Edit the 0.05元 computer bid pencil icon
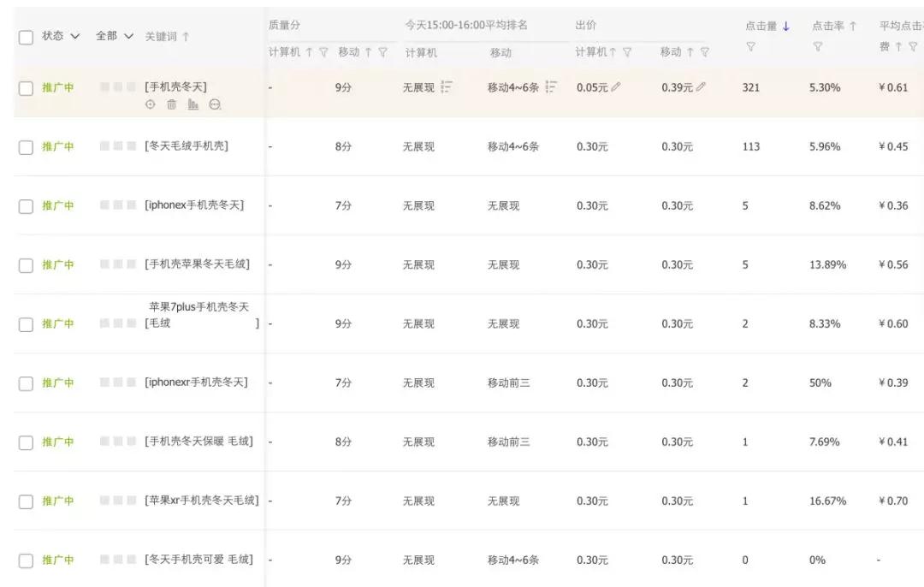Image resolution: width=924 pixels, height=587 pixels. pyautogui.click(x=616, y=87)
